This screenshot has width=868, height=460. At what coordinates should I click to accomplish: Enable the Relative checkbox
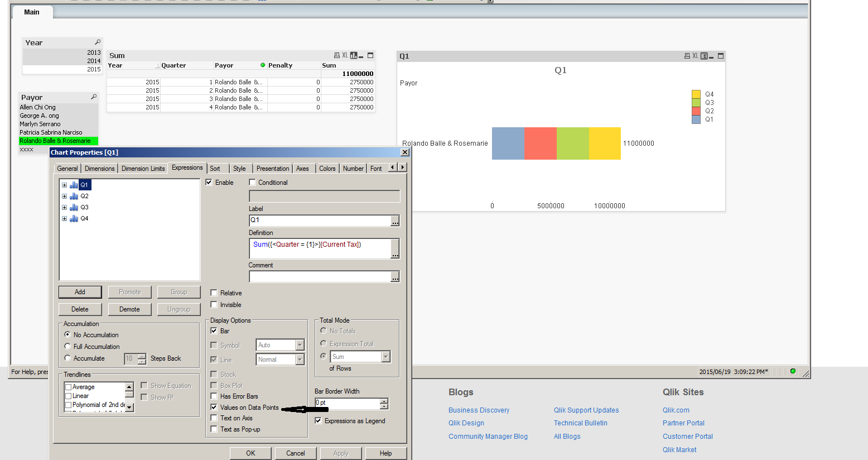(x=214, y=293)
